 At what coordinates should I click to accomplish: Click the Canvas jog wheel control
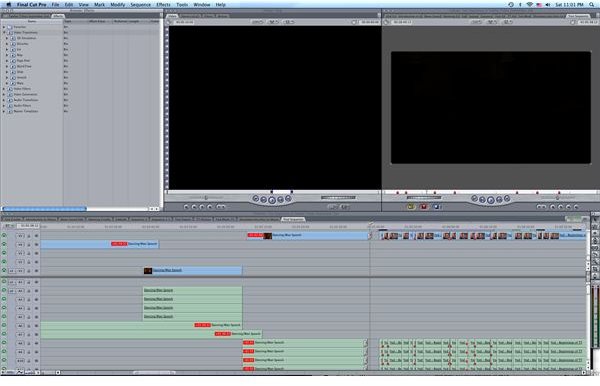point(423,198)
